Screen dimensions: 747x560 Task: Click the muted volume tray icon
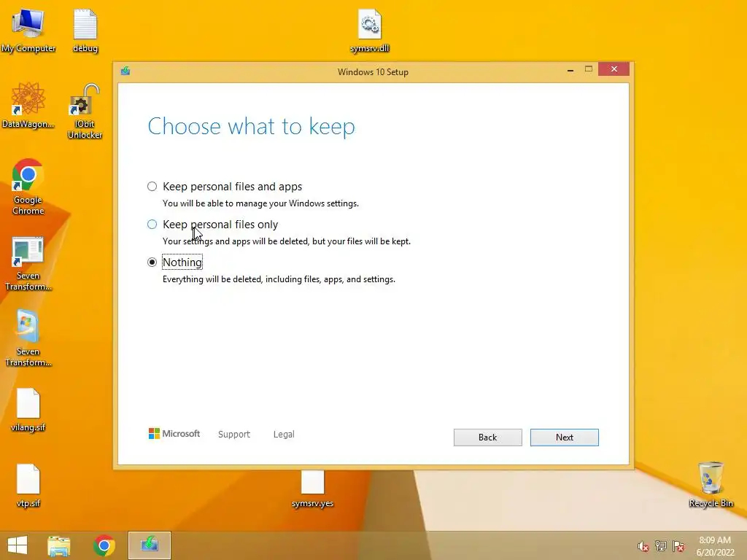(x=643, y=546)
